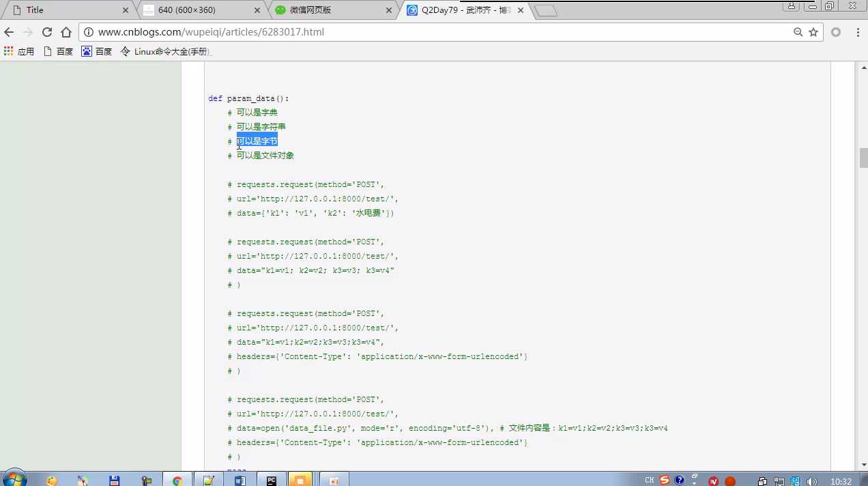Click the line def param_data():
Screen dimensions: 868x486
(x=248, y=98)
